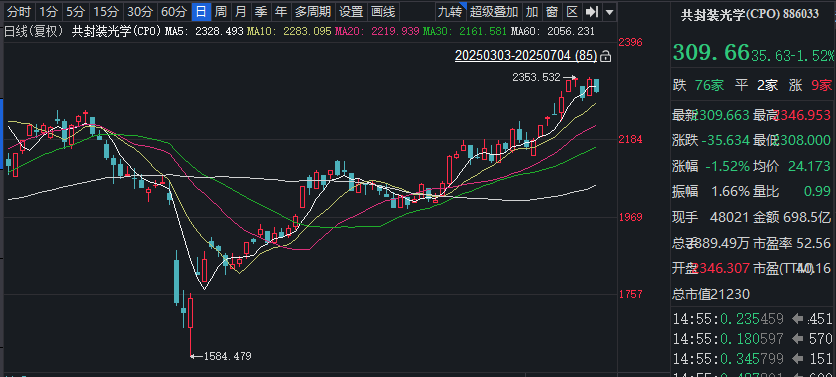This screenshot has width=836, height=377.
Task: Click the pink MA20 indicator label
Action: (377, 31)
